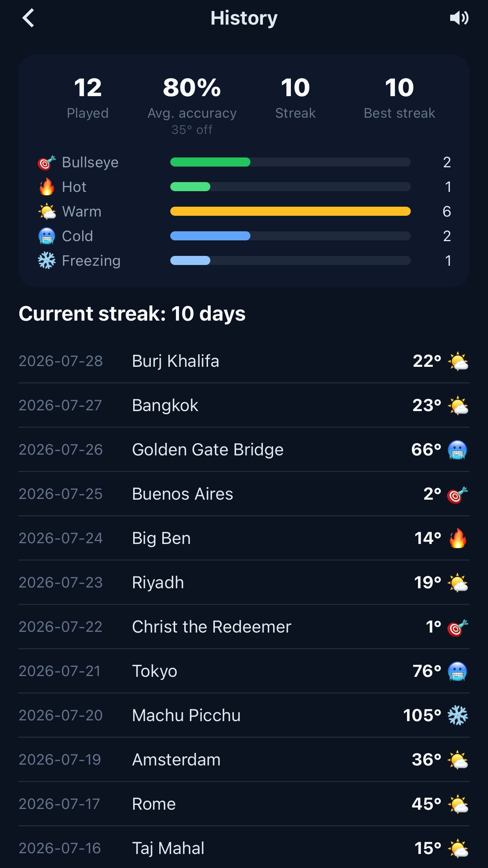This screenshot has height=868, width=488.
Task: Tap the Warm sun-cloud icon in stats
Action: tap(47, 212)
